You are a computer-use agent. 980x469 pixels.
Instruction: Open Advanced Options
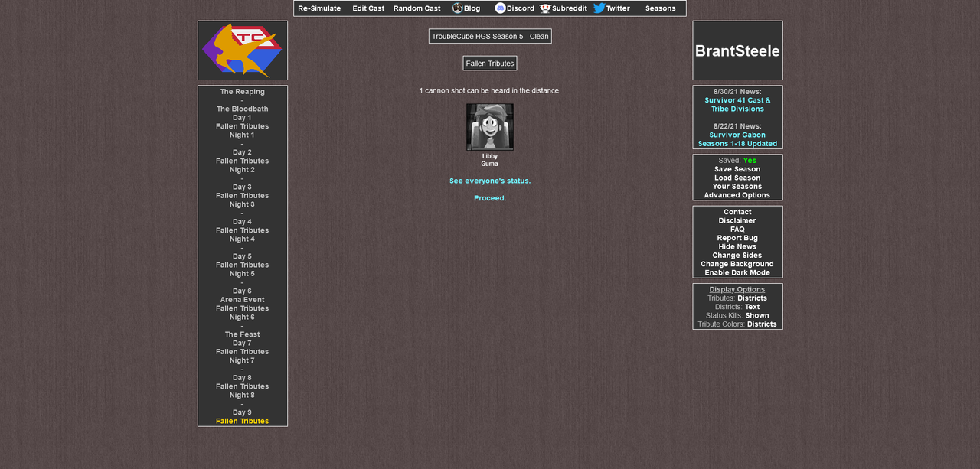click(x=737, y=195)
